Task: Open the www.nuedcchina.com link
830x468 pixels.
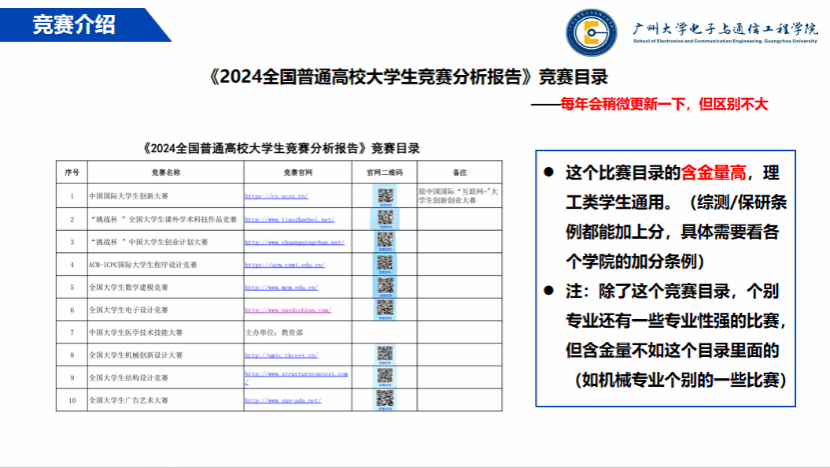Action: [287, 310]
